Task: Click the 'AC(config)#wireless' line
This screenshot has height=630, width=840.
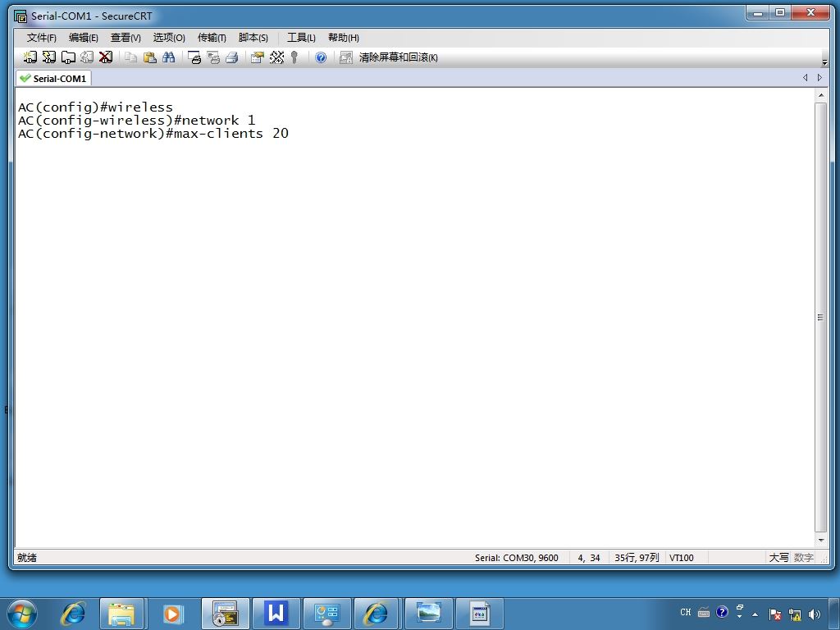Action: point(95,107)
